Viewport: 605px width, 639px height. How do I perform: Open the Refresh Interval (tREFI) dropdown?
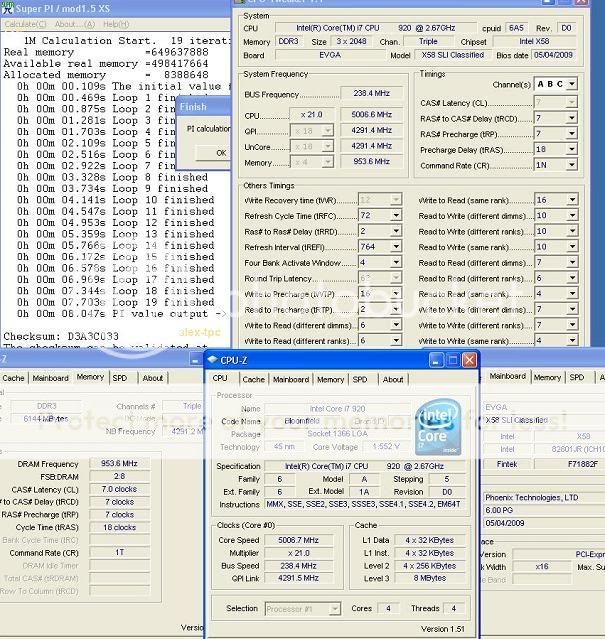[396, 247]
